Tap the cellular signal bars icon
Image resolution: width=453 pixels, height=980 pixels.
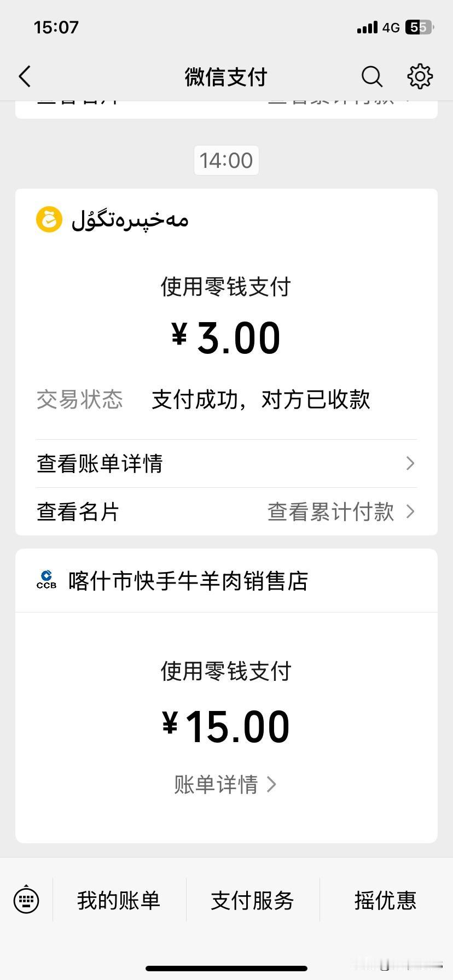click(x=367, y=27)
